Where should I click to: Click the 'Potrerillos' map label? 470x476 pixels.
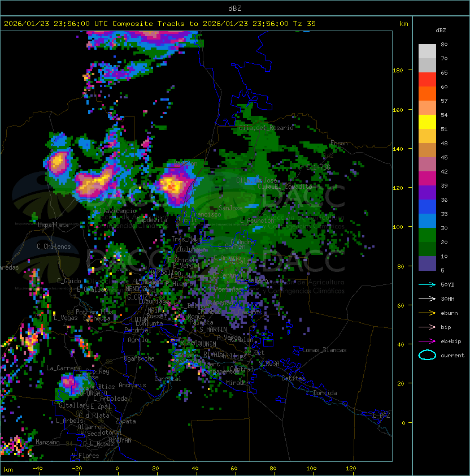94,312
